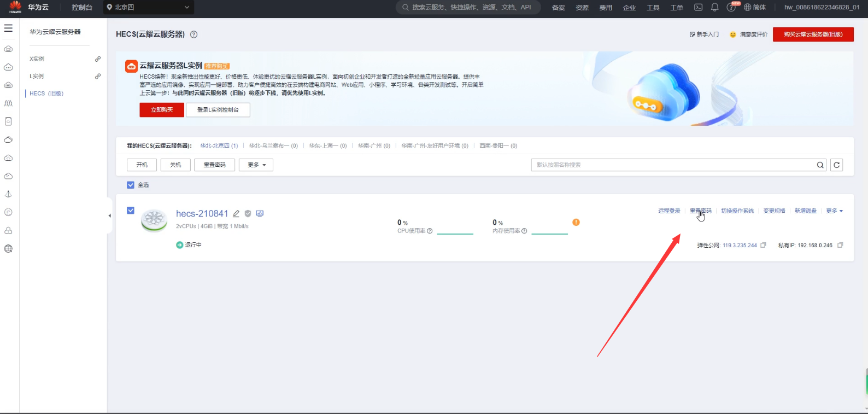Image resolution: width=868 pixels, height=414 pixels.
Task: Click the link icon next to X实例
Action: [x=98, y=59]
